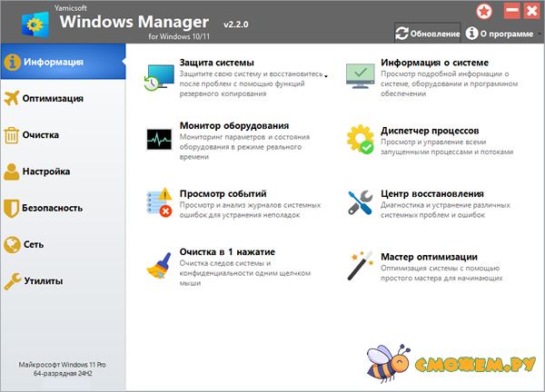Open the Очистка sidebar section
The height and width of the screenshot is (392, 545).
point(41,135)
